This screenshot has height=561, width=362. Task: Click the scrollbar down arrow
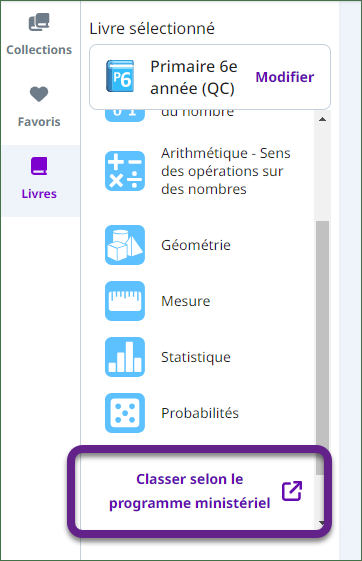(321, 523)
